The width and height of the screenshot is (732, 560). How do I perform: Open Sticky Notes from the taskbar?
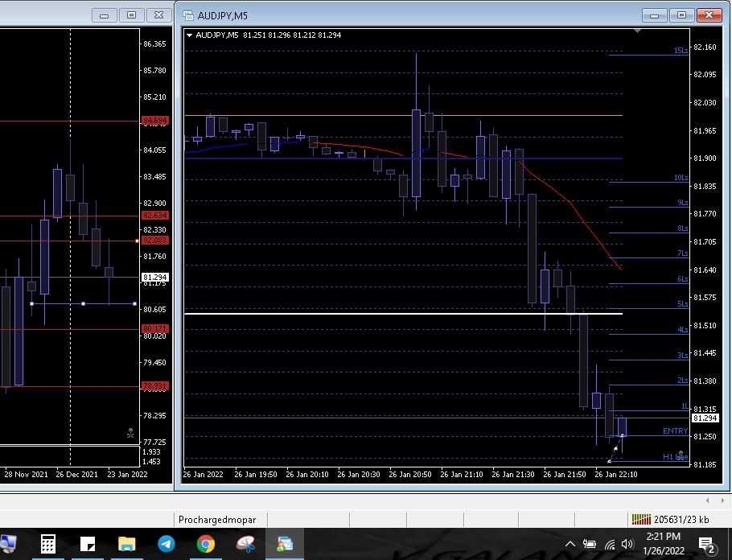tap(88, 544)
